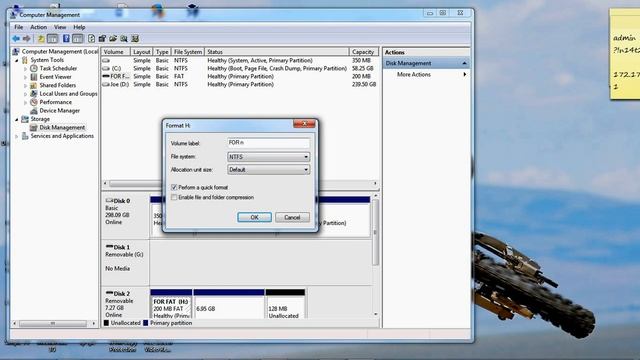Click the Storage node icon

point(25,119)
